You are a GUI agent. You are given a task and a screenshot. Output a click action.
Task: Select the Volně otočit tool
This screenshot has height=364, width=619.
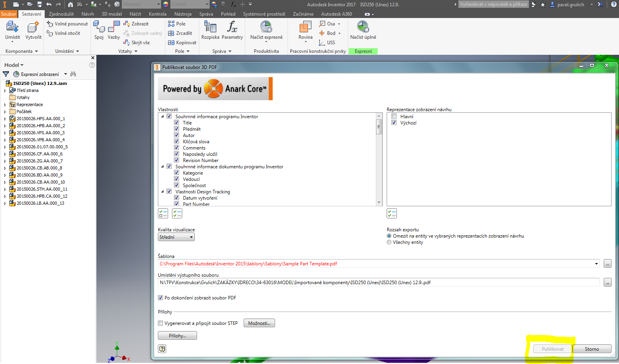pyautogui.click(x=63, y=33)
